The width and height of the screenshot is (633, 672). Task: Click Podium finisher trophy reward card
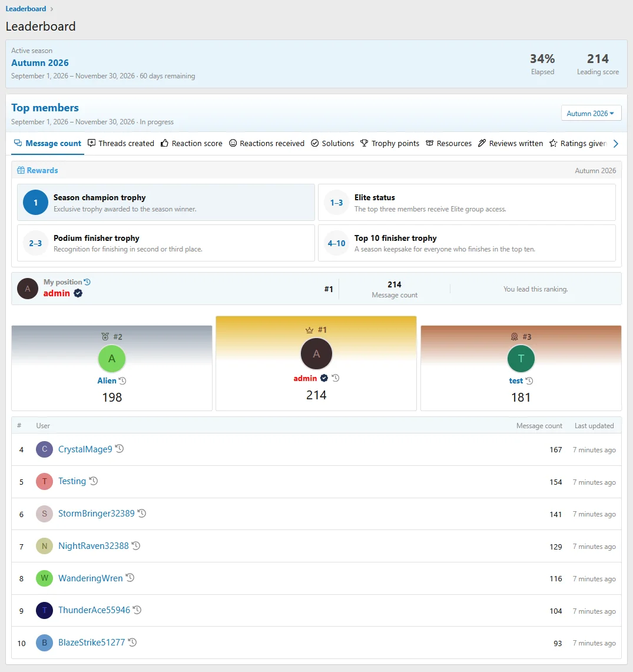(166, 243)
